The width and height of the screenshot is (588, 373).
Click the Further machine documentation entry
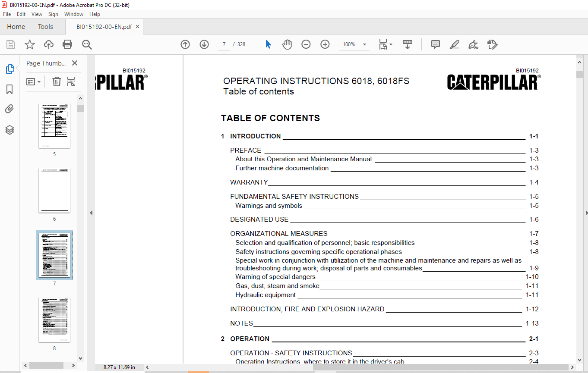pos(387,168)
